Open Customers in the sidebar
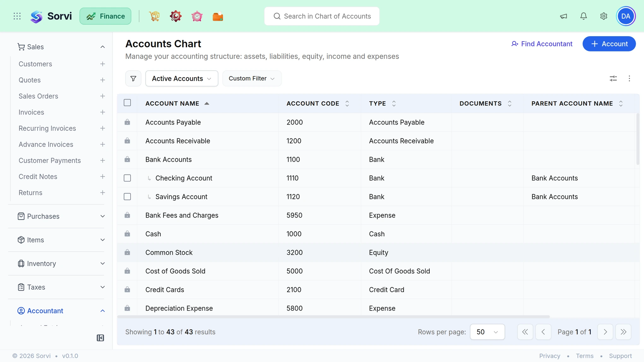 (x=35, y=64)
